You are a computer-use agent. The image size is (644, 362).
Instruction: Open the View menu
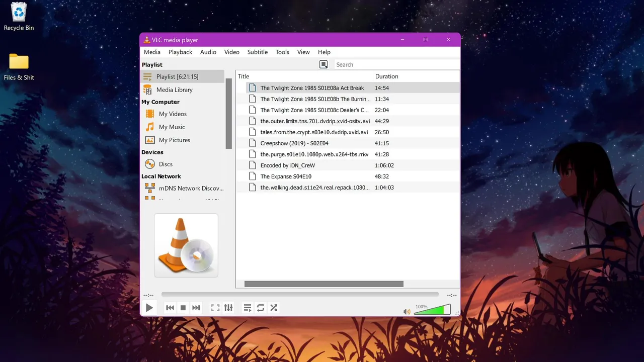pyautogui.click(x=303, y=52)
